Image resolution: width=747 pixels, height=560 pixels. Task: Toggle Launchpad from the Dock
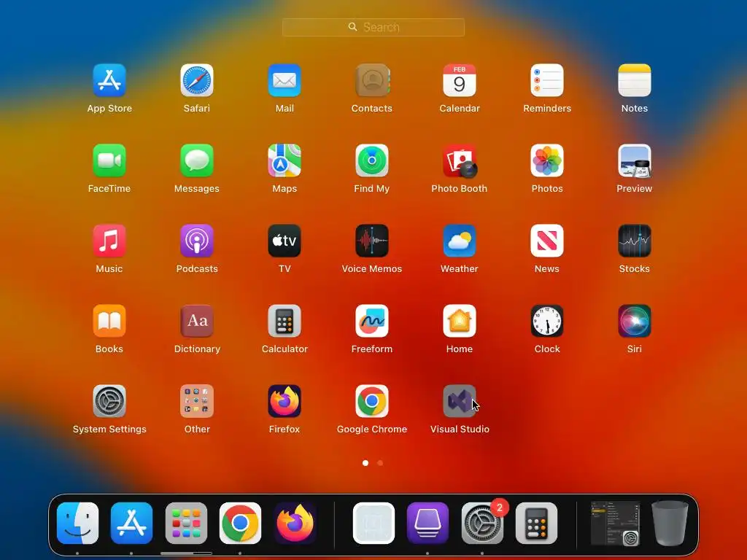(186, 523)
